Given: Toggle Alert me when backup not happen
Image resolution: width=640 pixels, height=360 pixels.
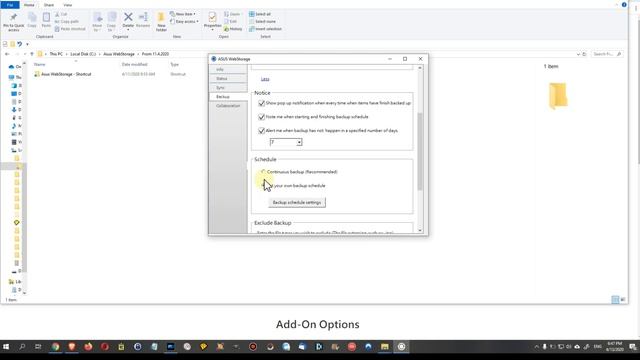Looking at the screenshot, I should click(x=261, y=131).
